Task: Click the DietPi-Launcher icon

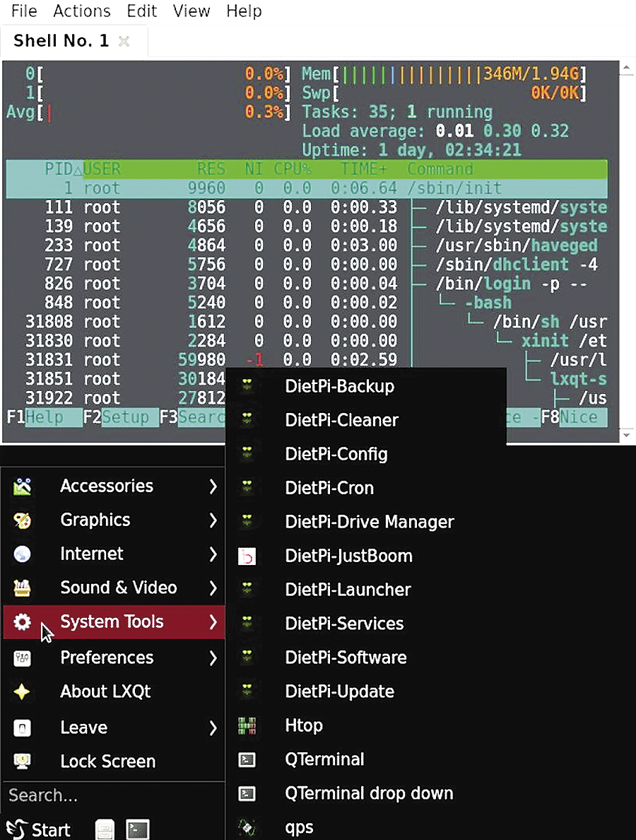Action: tap(247, 589)
